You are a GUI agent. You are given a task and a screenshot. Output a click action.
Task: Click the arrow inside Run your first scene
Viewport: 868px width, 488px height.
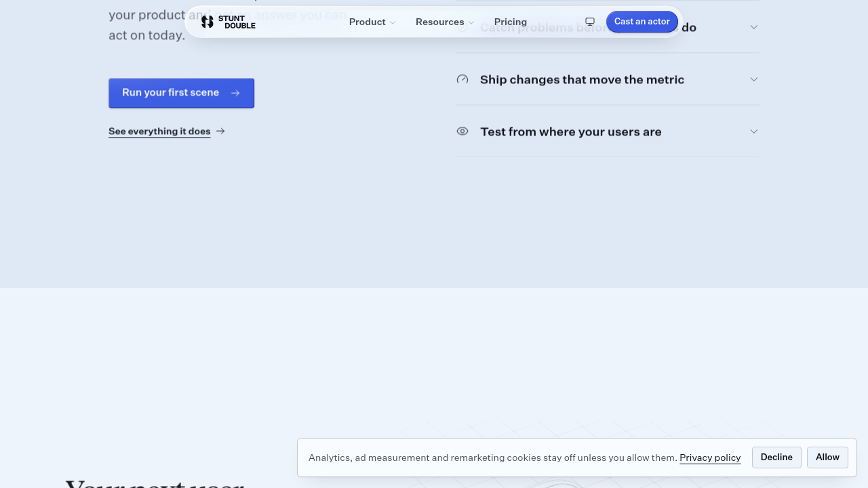tap(235, 93)
